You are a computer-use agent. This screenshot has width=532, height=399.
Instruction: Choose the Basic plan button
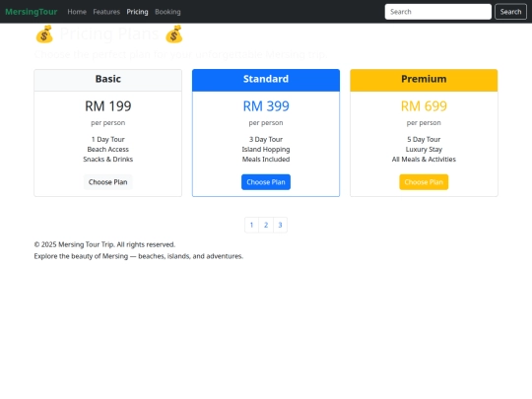click(108, 182)
